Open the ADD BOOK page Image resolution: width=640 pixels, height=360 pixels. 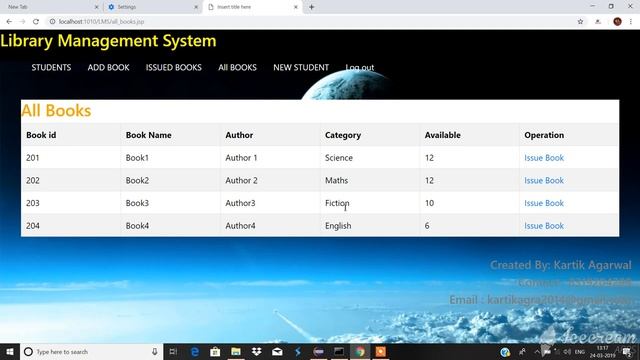tap(108, 67)
